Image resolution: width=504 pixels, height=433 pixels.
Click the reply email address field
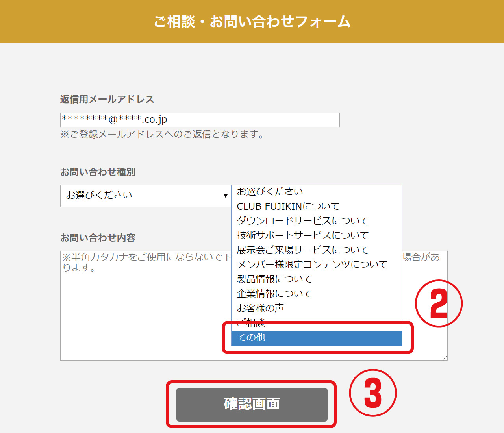pyautogui.click(x=200, y=120)
